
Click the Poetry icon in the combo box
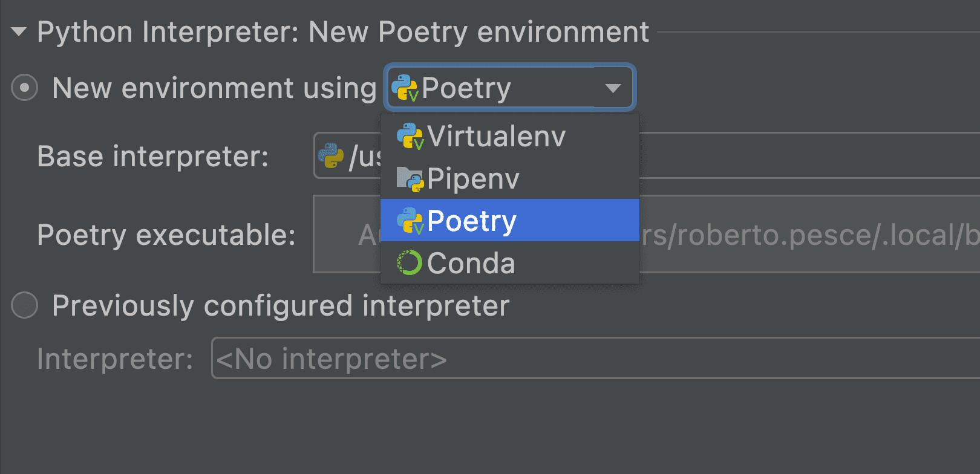405,88
